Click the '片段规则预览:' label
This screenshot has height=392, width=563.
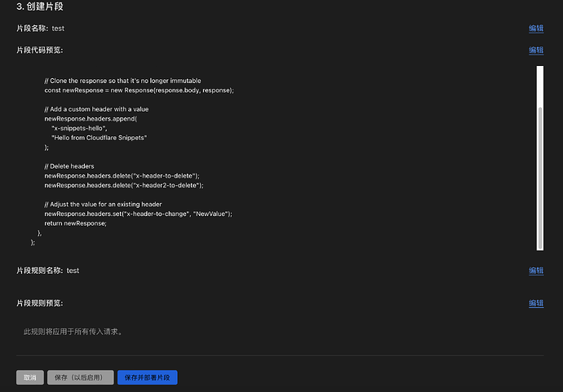coord(40,303)
